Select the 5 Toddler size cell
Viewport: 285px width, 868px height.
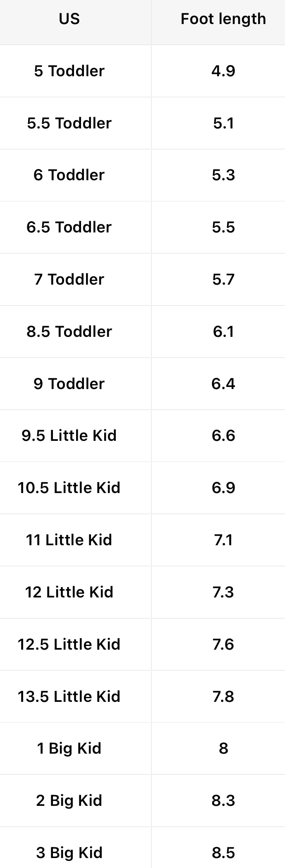(x=69, y=71)
